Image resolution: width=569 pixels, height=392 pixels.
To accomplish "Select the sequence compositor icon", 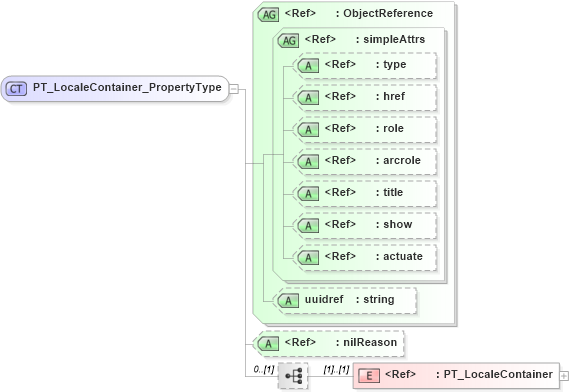I will click(293, 376).
